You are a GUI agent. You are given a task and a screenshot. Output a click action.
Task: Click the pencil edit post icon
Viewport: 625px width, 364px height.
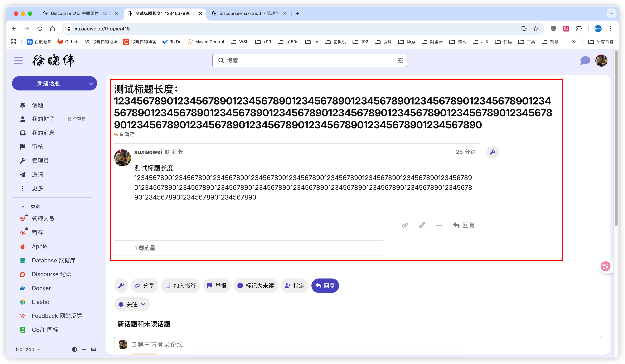[x=422, y=225]
